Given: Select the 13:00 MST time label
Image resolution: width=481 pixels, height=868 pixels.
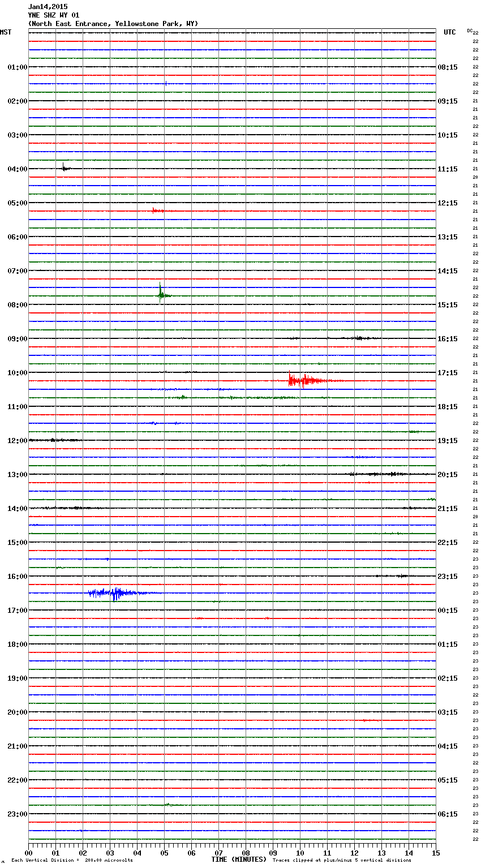Looking at the screenshot, I should tap(17, 475).
